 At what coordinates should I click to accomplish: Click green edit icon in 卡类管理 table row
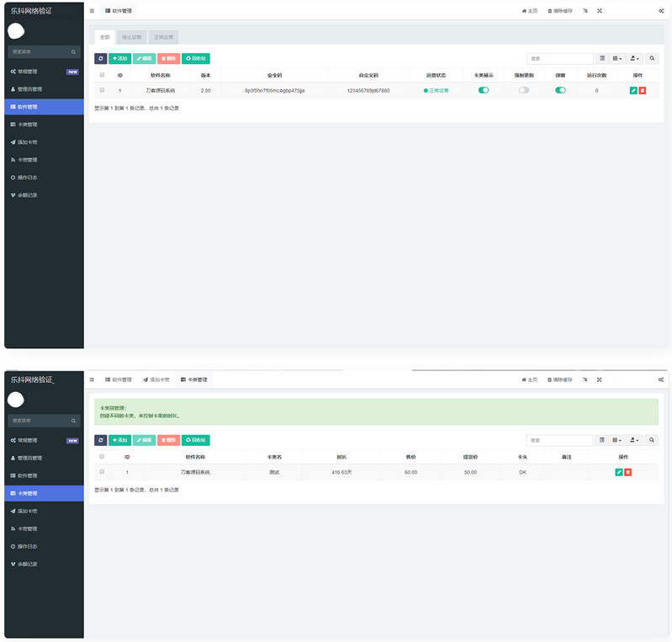tap(618, 472)
